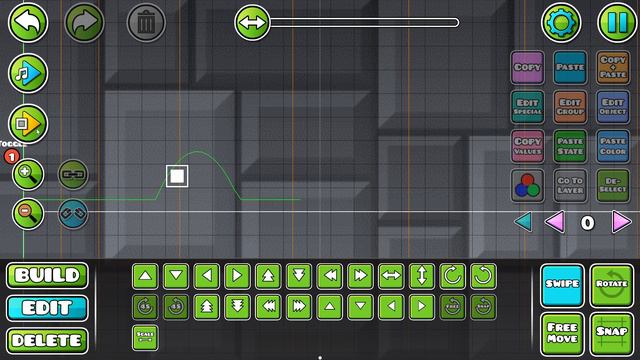The image size is (640, 360).
Task: Click the Snap rotate button
Action: [483, 307]
